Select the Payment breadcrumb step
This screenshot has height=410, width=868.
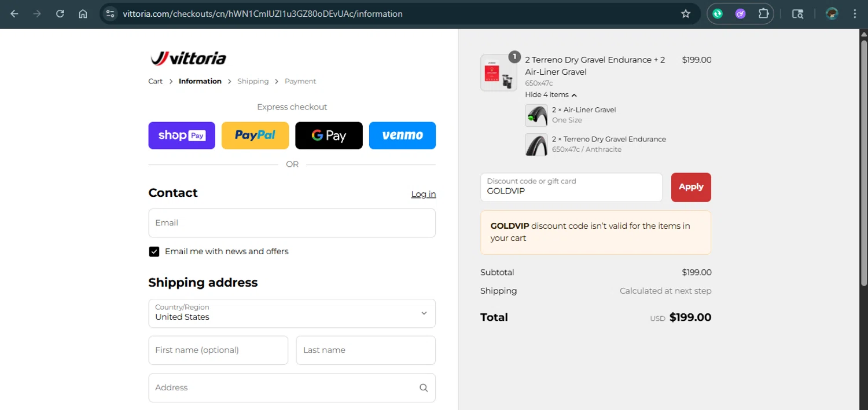(300, 82)
